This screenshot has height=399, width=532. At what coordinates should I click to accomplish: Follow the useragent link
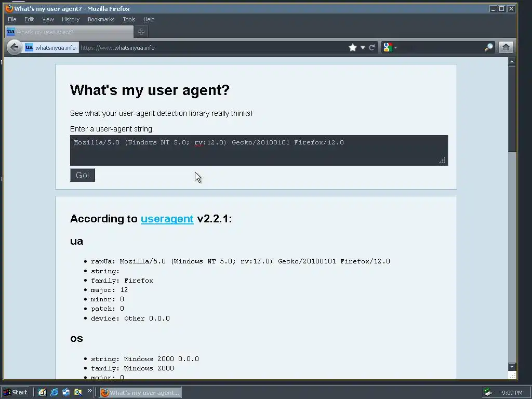click(x=167, y=219)
